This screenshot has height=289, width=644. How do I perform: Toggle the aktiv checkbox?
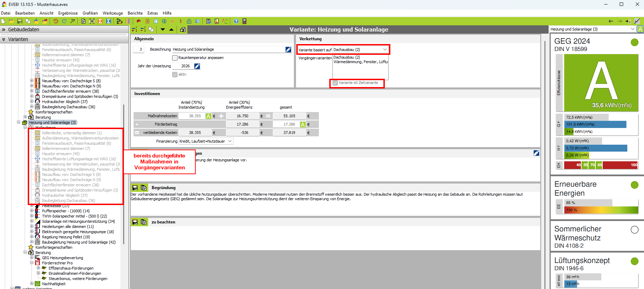[x=175, y=75]
